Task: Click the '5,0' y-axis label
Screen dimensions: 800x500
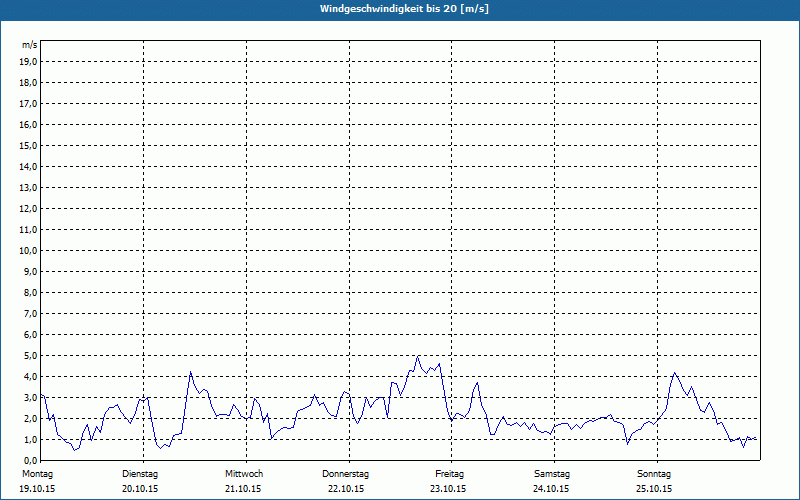Action: tap(30, 355)
